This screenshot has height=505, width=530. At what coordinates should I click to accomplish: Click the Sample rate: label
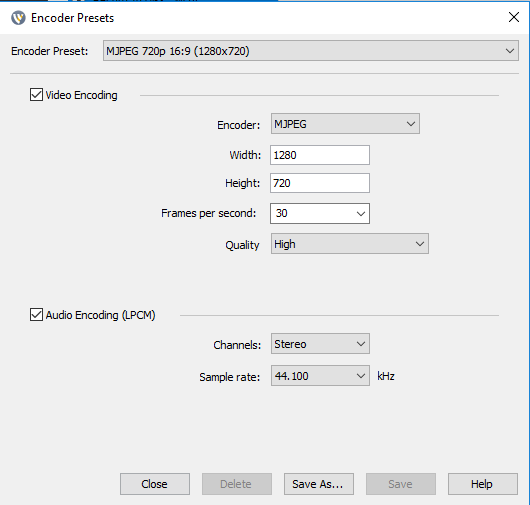tap(230, 377)
